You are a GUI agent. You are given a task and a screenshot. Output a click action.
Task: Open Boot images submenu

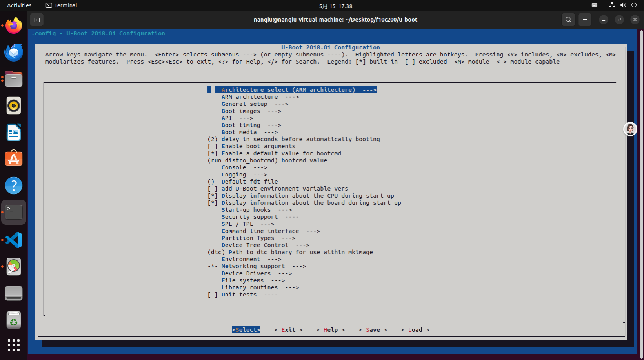251,111
